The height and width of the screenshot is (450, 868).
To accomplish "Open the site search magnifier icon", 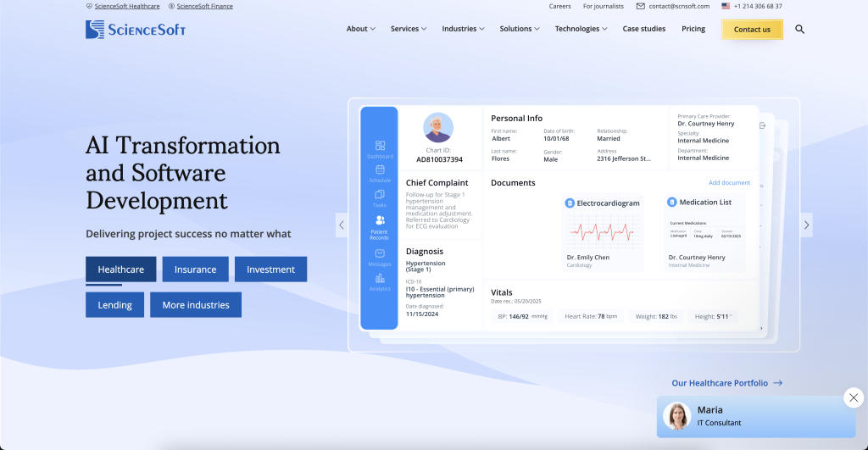I will (x=799, y=30).
